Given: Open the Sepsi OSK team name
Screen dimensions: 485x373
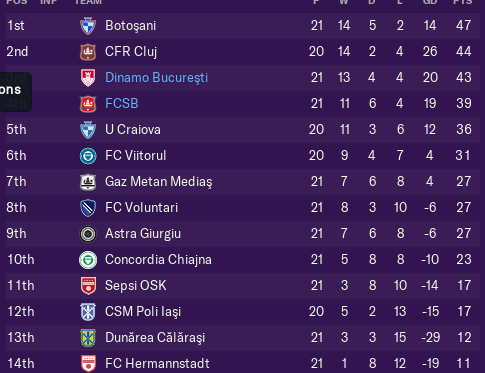Looking at the screenshot, I should point(136,285).
